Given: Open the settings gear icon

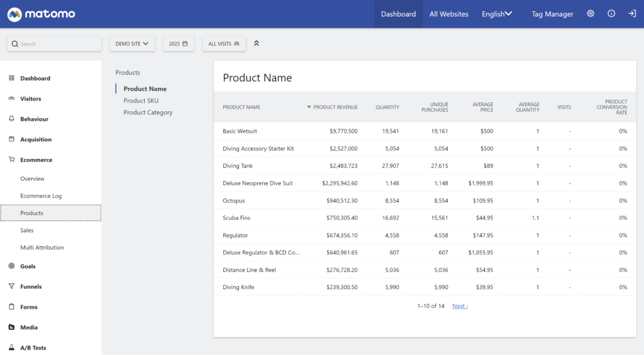Looking at the screenshot, I should (591, 14).
